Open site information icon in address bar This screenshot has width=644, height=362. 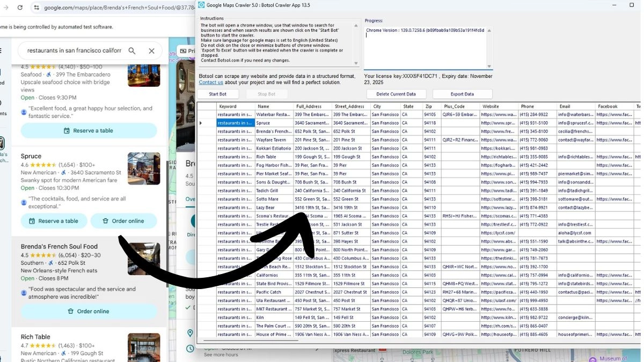[x=36, y=8]
